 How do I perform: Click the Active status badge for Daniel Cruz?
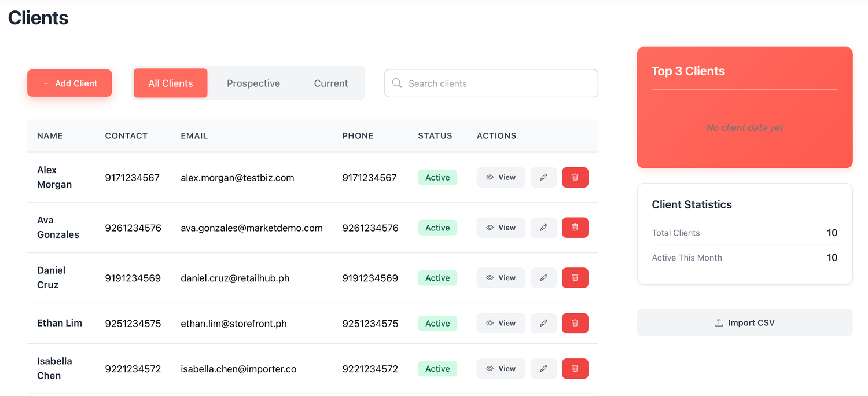(x=437, y=278)
